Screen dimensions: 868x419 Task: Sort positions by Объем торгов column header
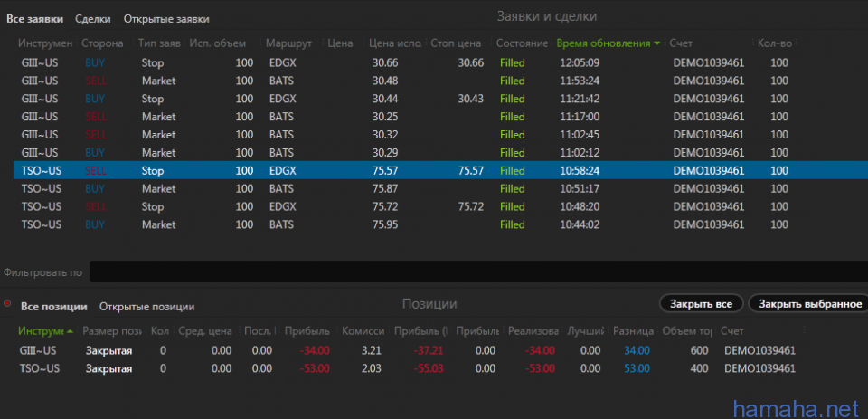coord(685,331)
